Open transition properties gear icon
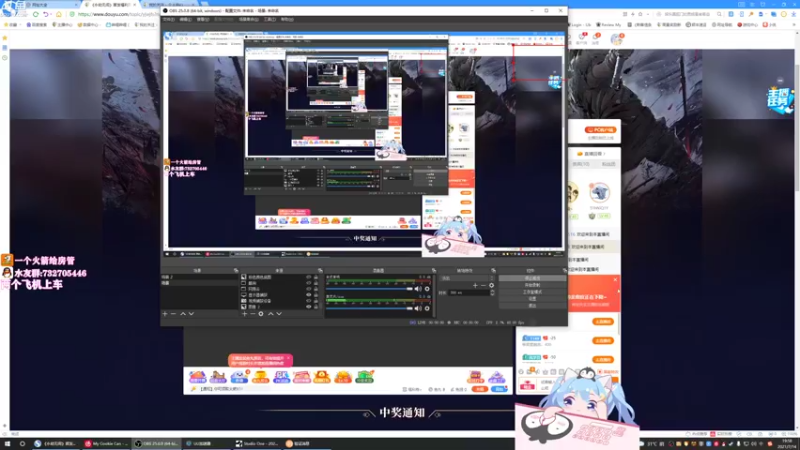This screenshot has height=450, width=800. pos(491,286)
